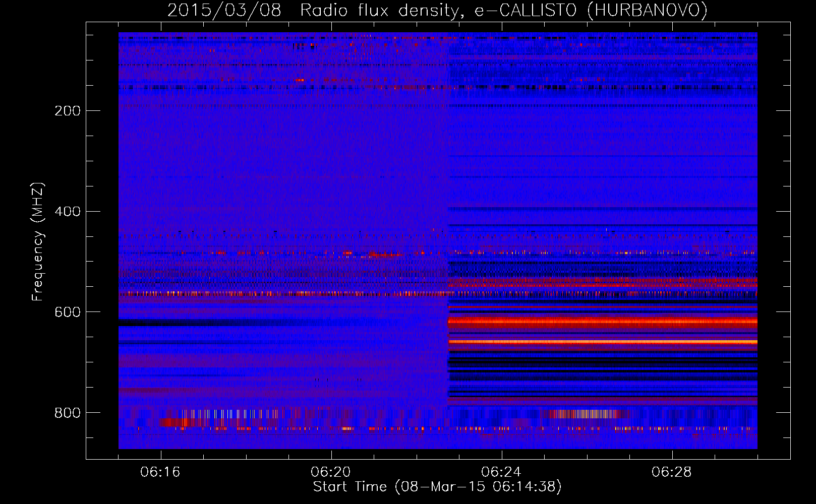Click the 200 frequency tick label
816x504 pixels.
pyautogui.click(x=68, y=111)
